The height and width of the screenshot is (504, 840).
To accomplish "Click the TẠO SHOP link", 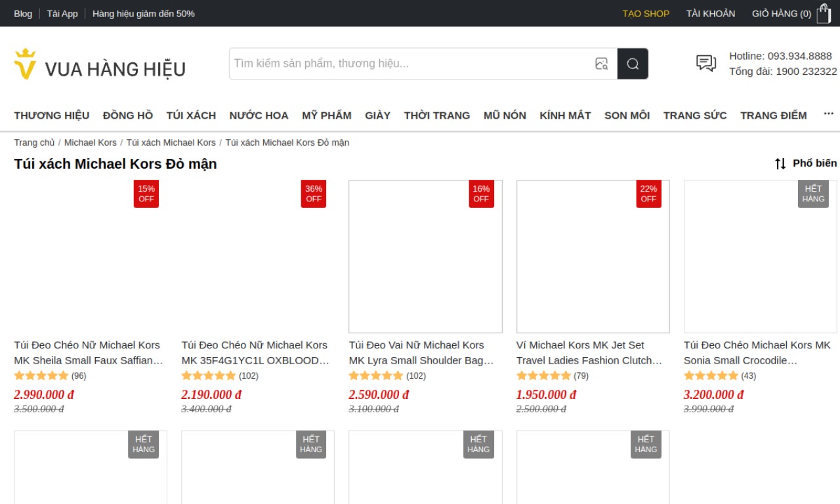I will pyautogui.click(x=646, y=13).
